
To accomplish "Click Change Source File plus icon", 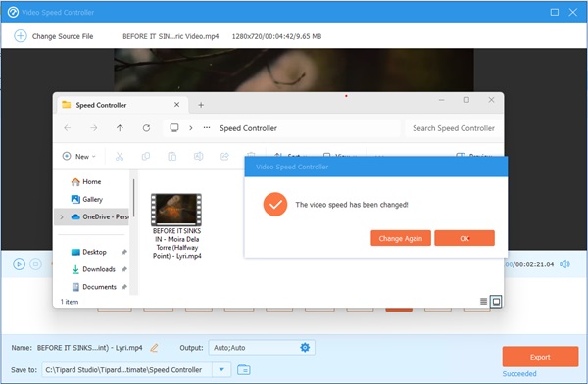I will coord(21,36).
